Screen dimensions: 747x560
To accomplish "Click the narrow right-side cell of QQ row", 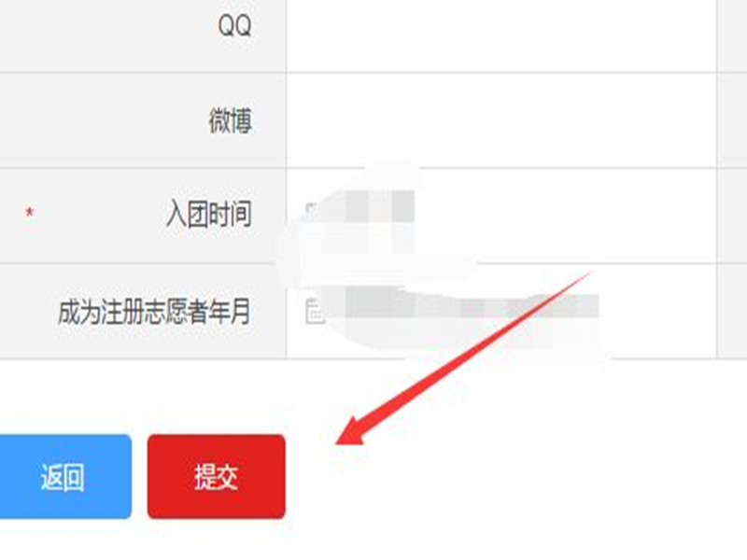I will point(732,35).
